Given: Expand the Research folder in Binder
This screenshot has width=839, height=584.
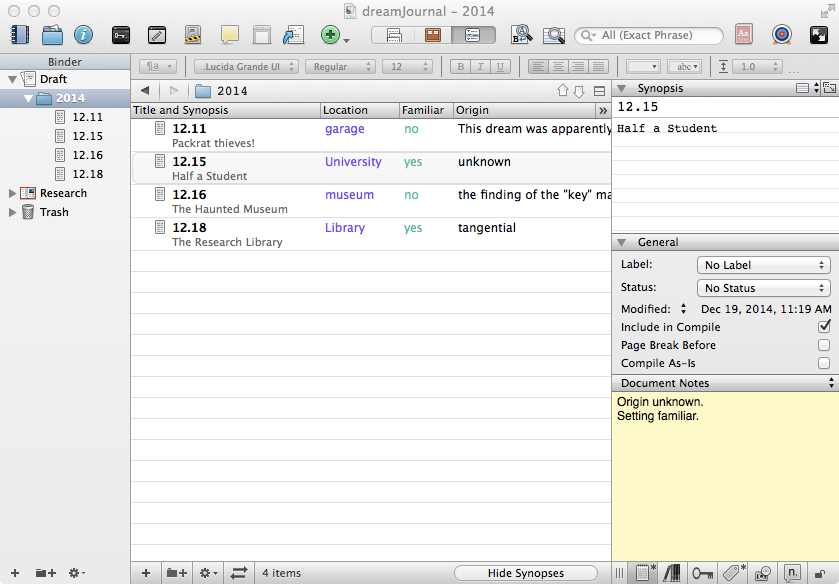Looking at the screenshot, I should 12,193.
